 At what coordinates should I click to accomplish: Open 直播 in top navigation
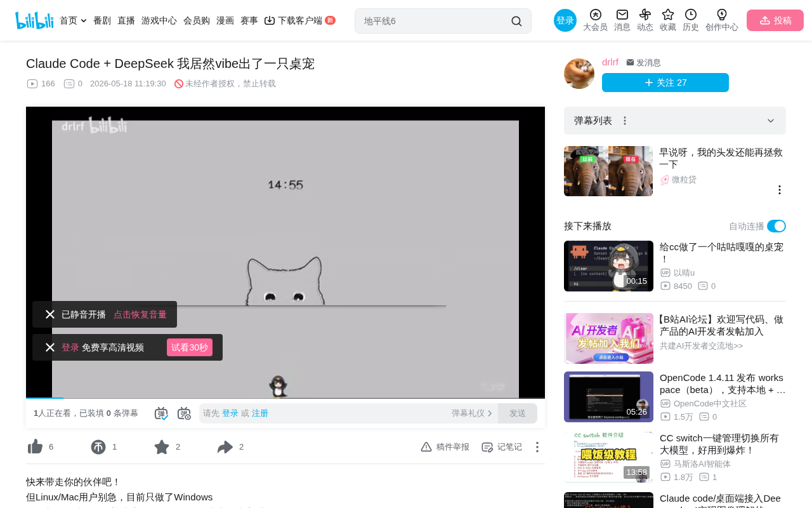click(x=126, y=20)
